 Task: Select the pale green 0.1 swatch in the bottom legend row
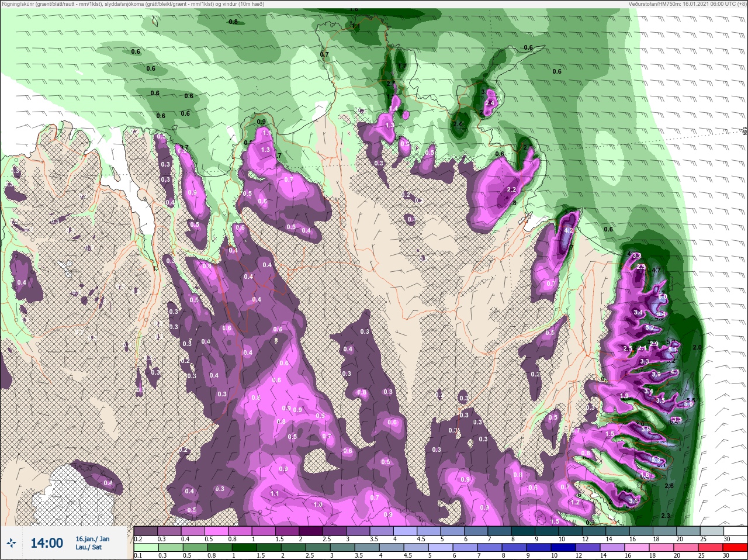click(146, 548)
